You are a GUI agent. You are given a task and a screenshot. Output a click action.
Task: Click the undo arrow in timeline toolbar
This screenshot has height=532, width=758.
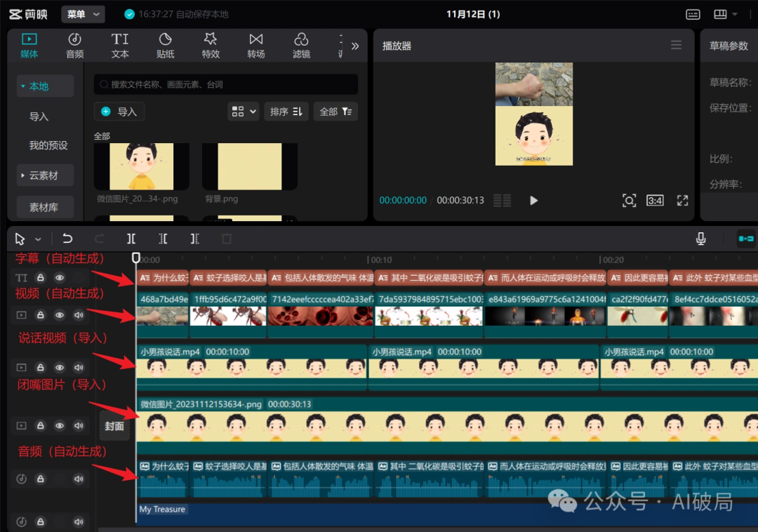click(67, 238)
